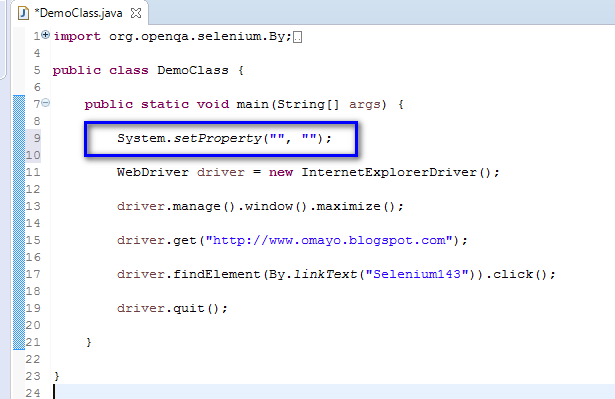
Task: Click the Java file icon in the tab
Action: 24,13
